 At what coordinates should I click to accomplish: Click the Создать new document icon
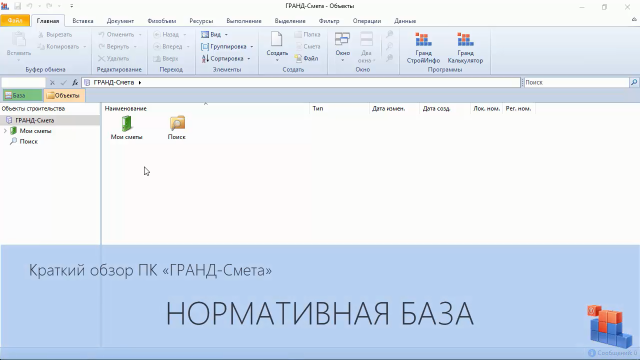coord(276,39)
